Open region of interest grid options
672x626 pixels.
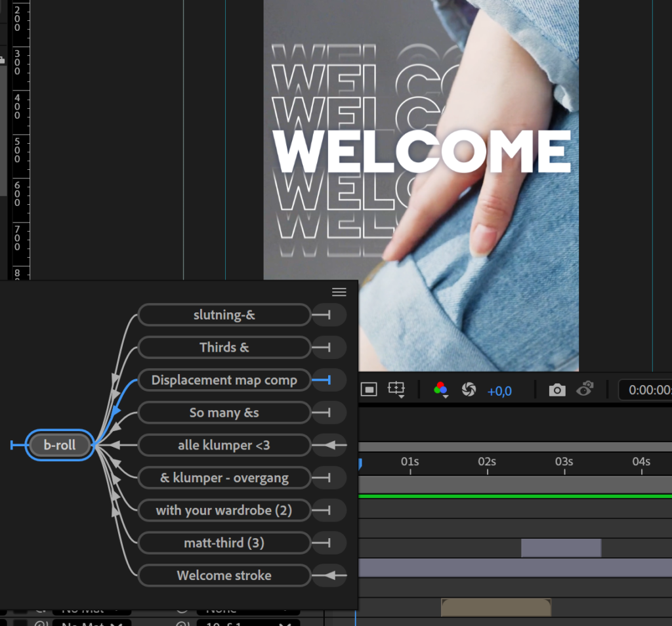tap(396, 390)
